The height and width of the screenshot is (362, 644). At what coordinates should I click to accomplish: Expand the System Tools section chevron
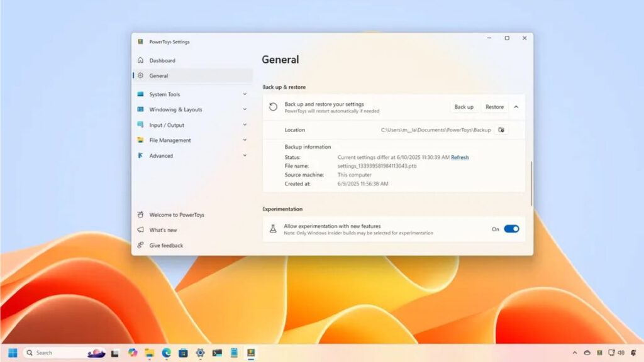tap(245, 94)
